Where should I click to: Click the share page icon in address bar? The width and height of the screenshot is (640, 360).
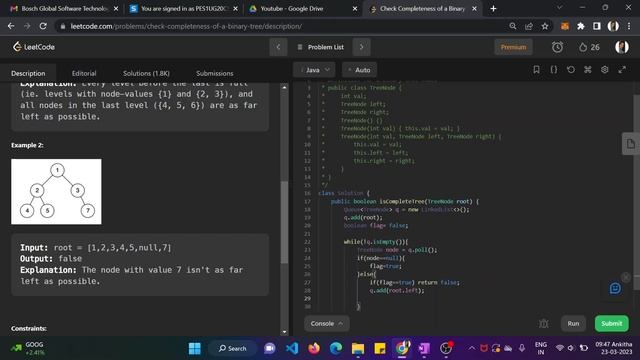(x=529, y=26)
